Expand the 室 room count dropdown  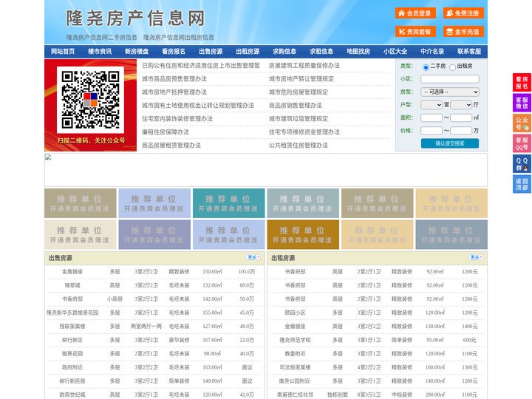432,105
